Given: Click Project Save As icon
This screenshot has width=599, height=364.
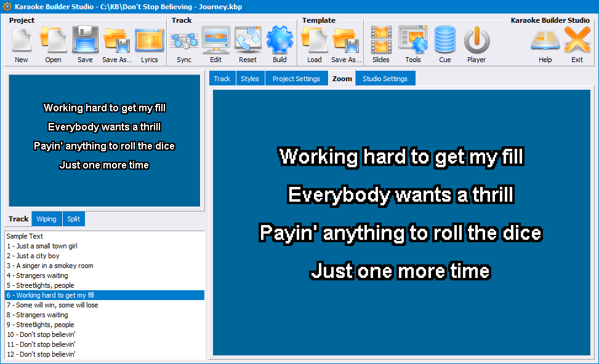Looking at the screenshot, I should click(x=117, y=45).
